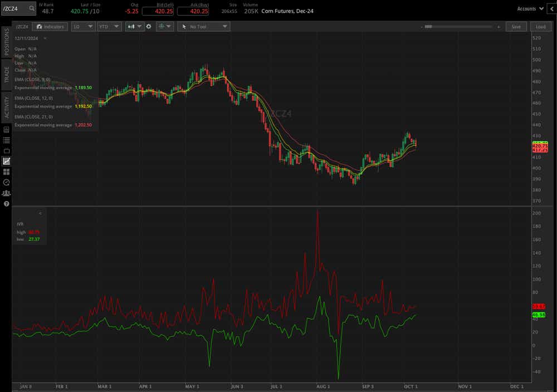Expand the Accounts dropdown
The height and width of the screenshot is (392, 557).
point(530,8)
